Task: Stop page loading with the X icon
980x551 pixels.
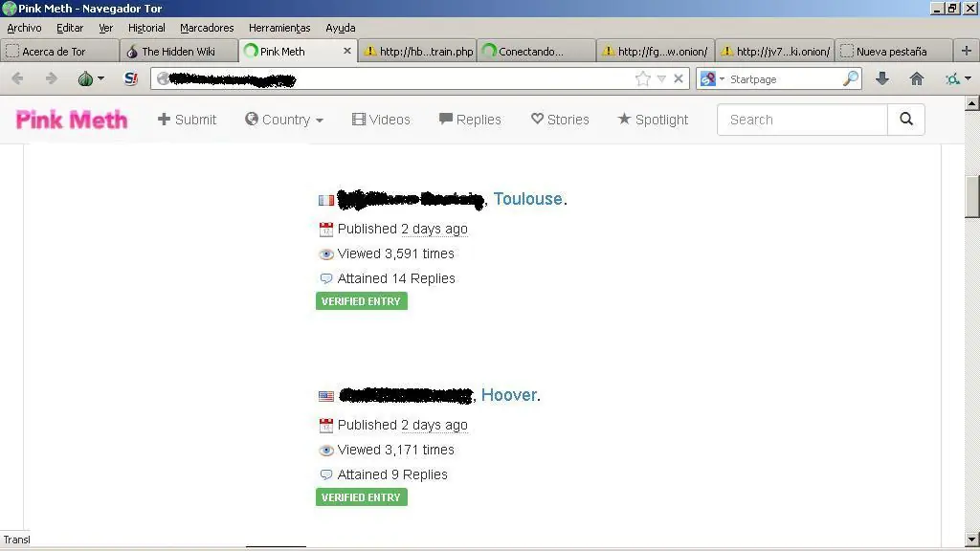Action: tap(679, 78)
